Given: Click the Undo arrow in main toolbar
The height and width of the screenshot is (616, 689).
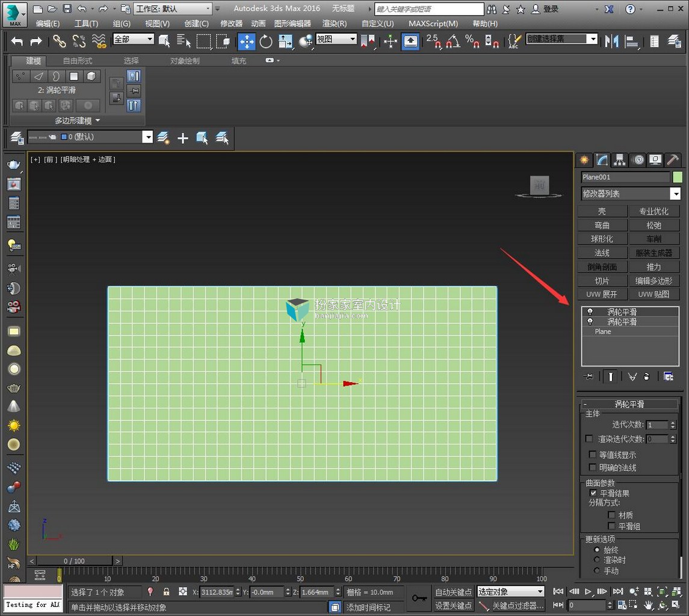Looking at the screenshot, I should pyautogui.click(x=17, y=42).
